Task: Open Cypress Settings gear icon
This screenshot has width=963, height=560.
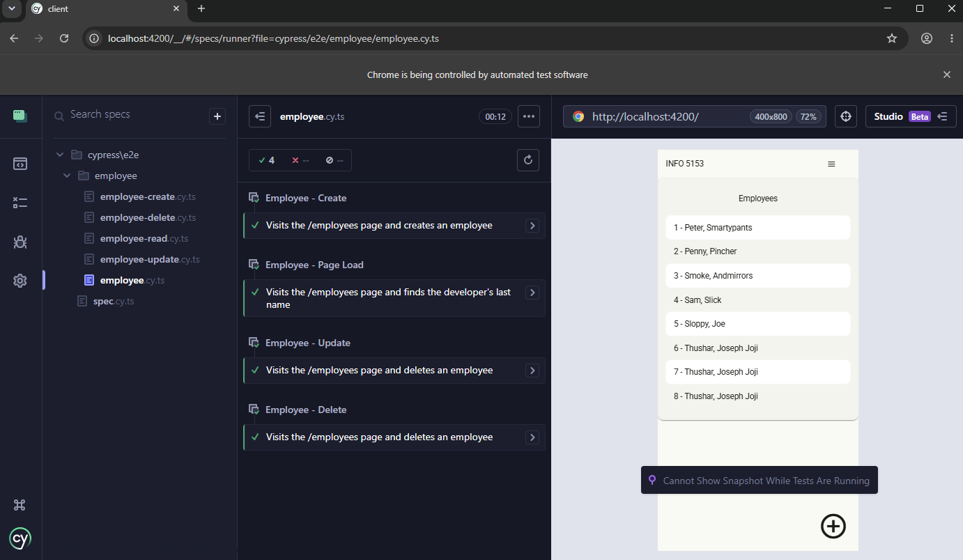Action: tap(20, 281)
